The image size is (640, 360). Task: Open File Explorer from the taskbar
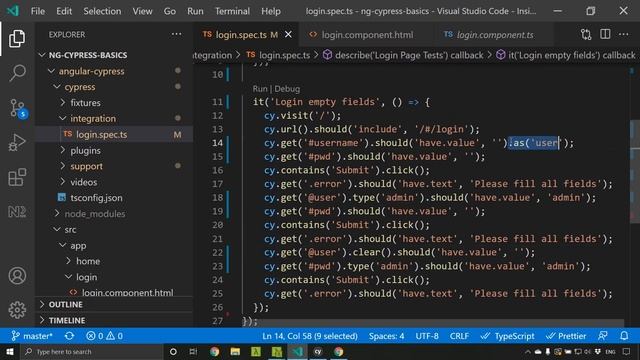coord(235,351)
